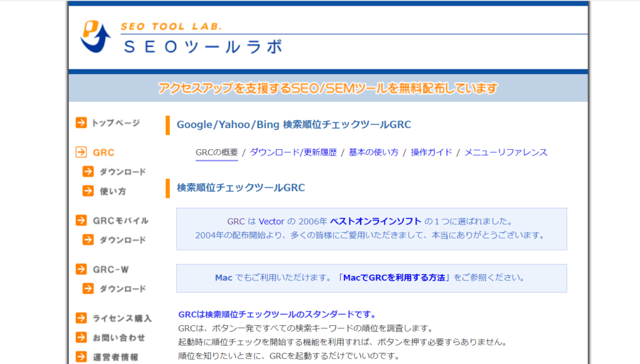Viewport: 640px width, 364px height.
Task: Click the SEO Tool Lab arrow logo
Action: click(96, 37)
